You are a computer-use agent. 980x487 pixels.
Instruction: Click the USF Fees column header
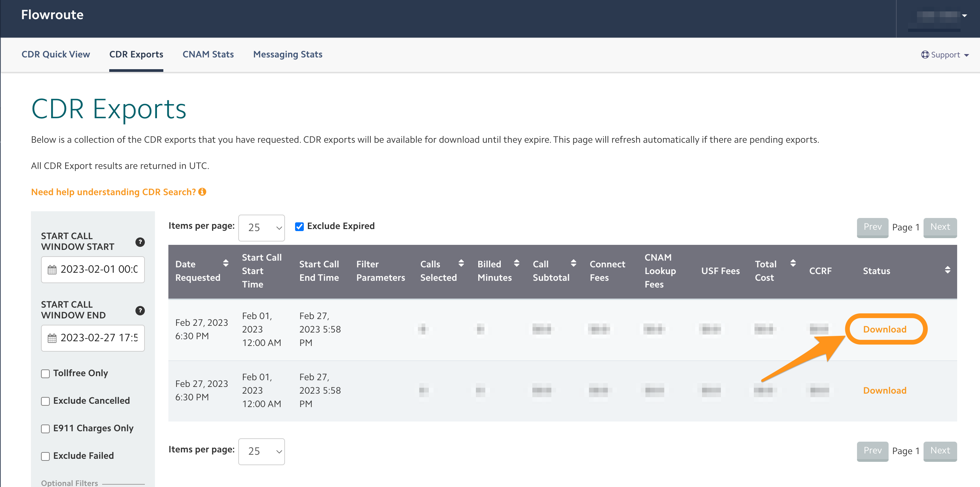(721, 271)
